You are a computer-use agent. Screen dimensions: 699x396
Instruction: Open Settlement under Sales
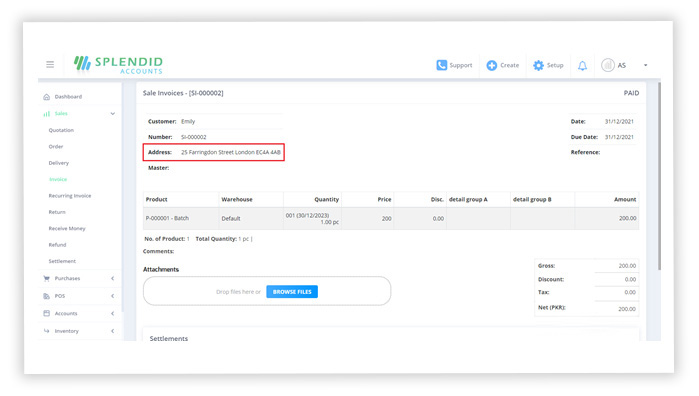[62, 261]
